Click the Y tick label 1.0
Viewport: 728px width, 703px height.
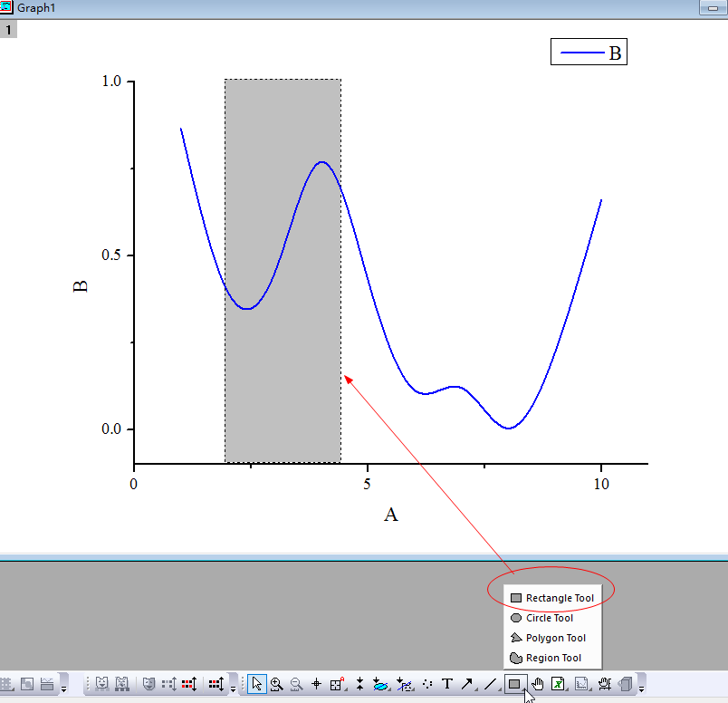(111, 82)
